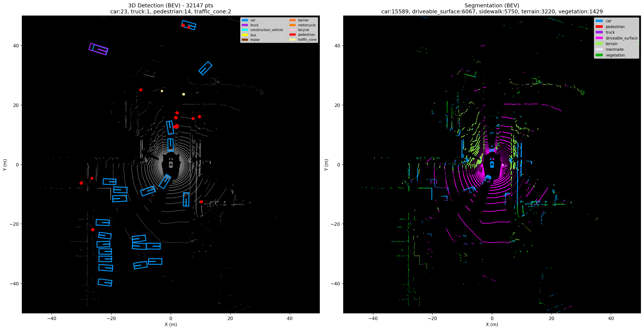This screenshot has width=644, height=330.
Task: Click the driveable_surface swatch in segmentation legend
Action: pyautogui.click(x=599, y=38)
